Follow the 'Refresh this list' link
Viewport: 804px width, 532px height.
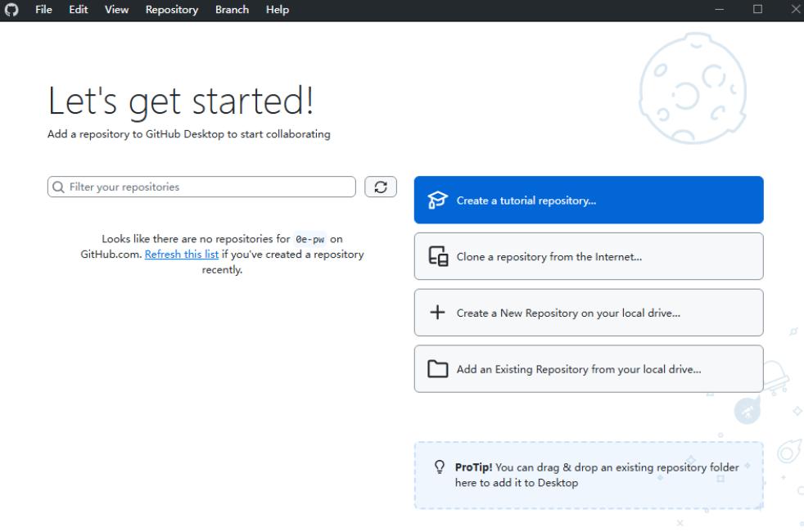point(182,255)
